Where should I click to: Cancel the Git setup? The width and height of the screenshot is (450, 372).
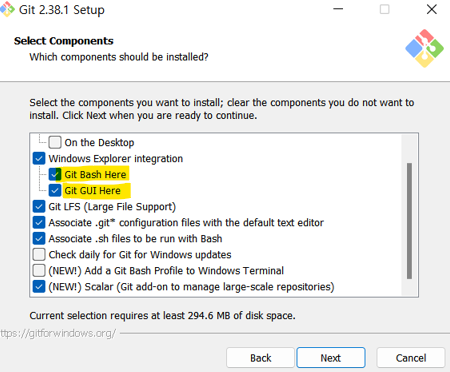(411, 358)
